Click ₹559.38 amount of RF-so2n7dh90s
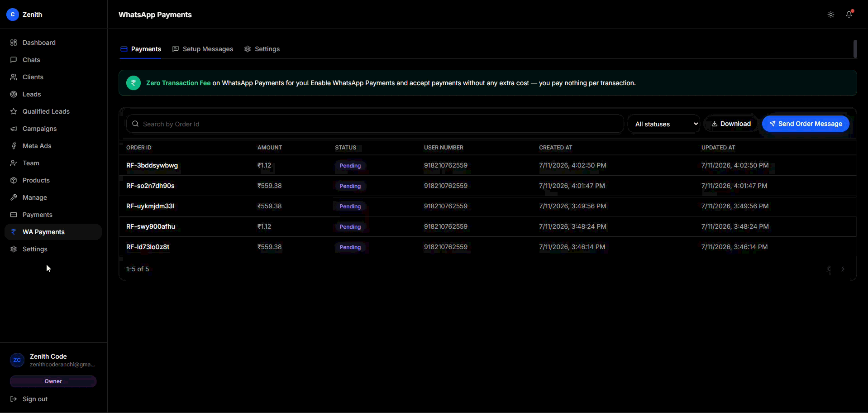 (270, 186)
